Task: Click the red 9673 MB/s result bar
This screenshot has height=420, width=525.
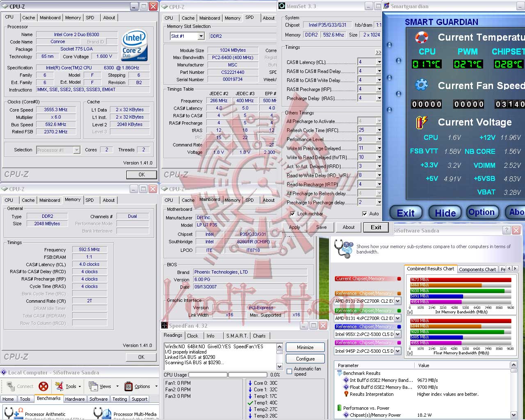Action: tap(460, 280)
